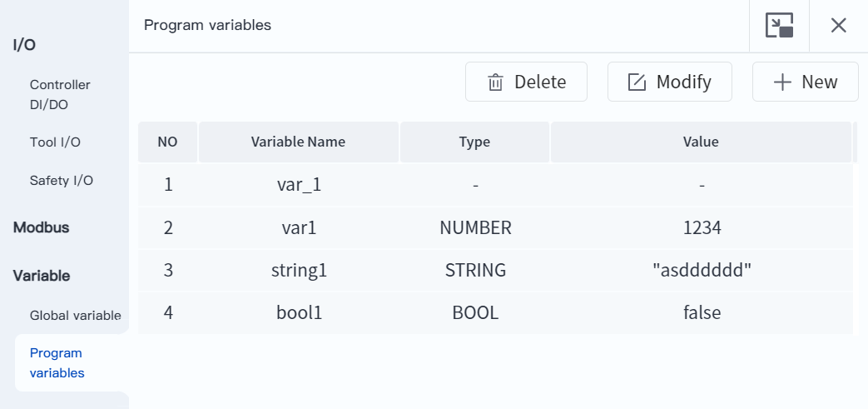Select the string1 variable row
The height and width of the screenshot is (409, 868).
point(298,270)
